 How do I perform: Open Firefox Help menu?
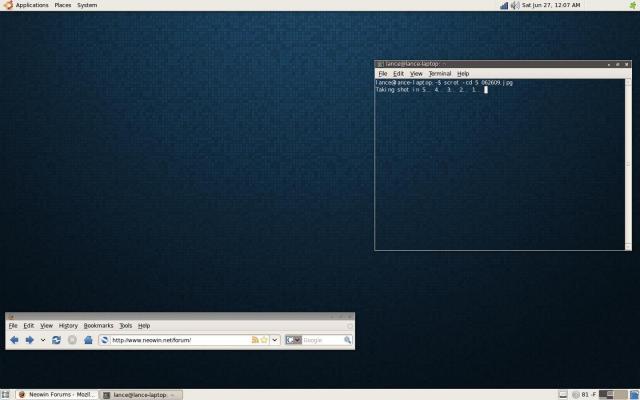[x=144, y=326]
